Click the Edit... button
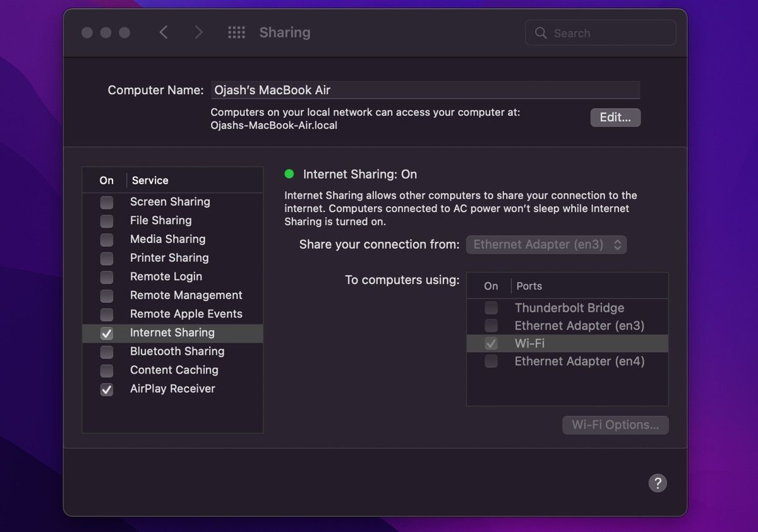 click(615, 117)
